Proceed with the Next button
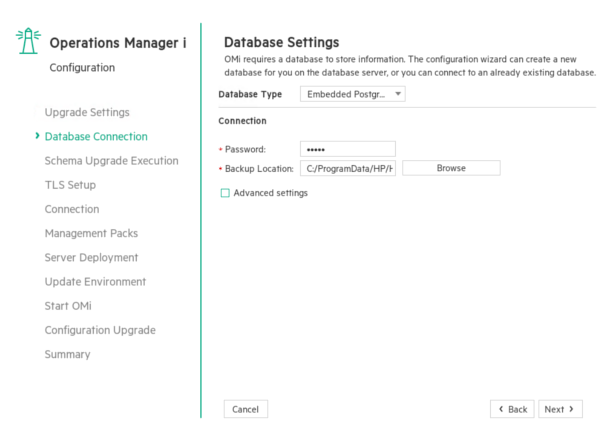Image resolution: width=610 pixels, height=441 pixels. click(x=560, y=409)
